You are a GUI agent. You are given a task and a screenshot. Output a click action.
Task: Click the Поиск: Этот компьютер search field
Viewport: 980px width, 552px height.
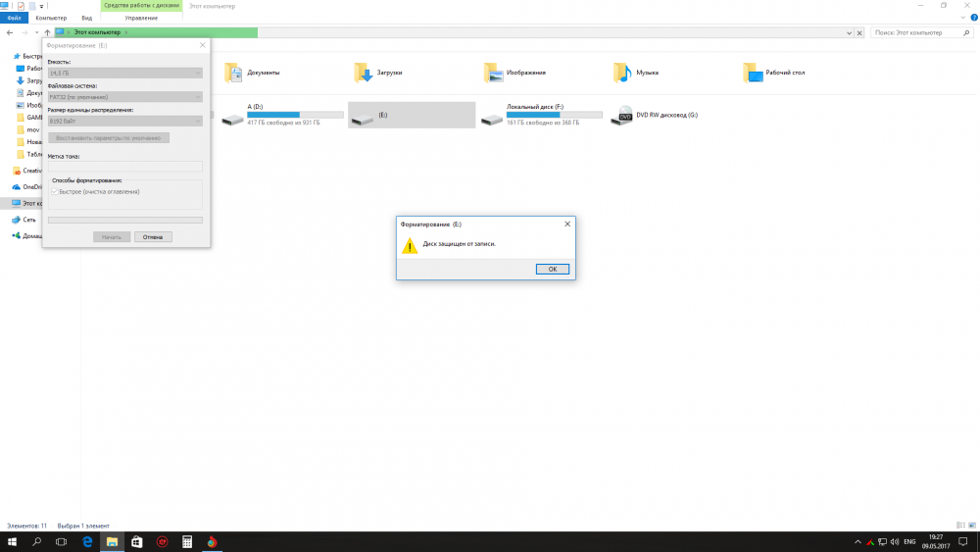911,32
